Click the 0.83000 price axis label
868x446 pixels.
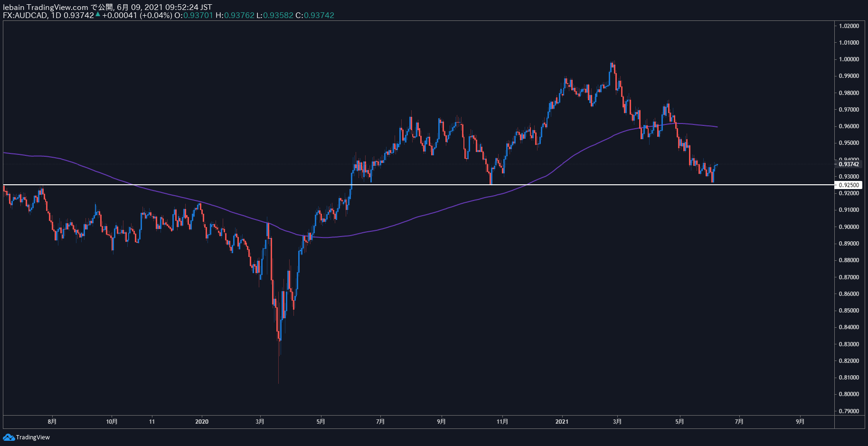point(849,344)
